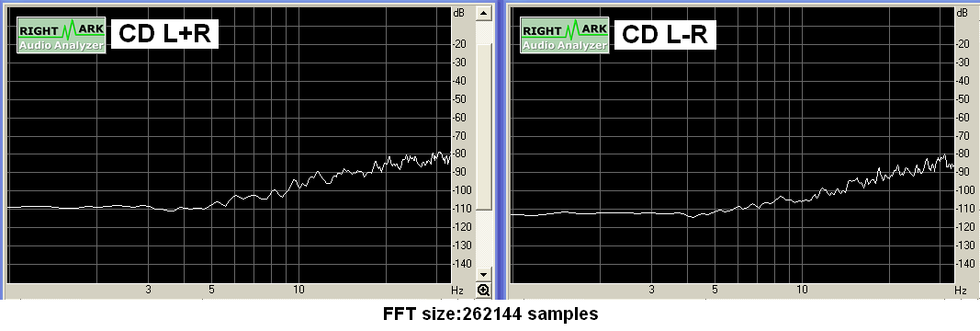Screen dimensions: 980x331
Task: Click the "dB" axis unit in CD L+R graph
Action: pos(459,13)
